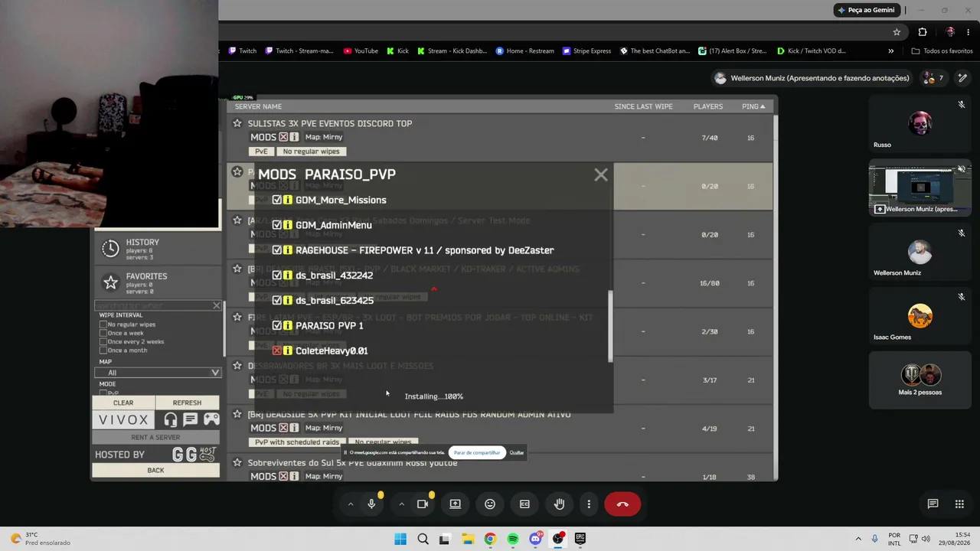Toggle the GDM_More_Missions mod checkbox

click(277, 200)
